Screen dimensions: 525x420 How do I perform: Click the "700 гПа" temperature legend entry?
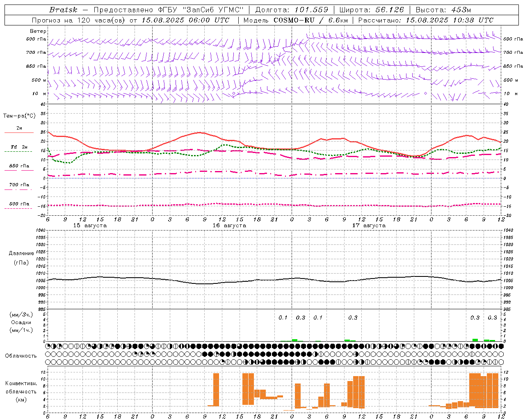19,185
